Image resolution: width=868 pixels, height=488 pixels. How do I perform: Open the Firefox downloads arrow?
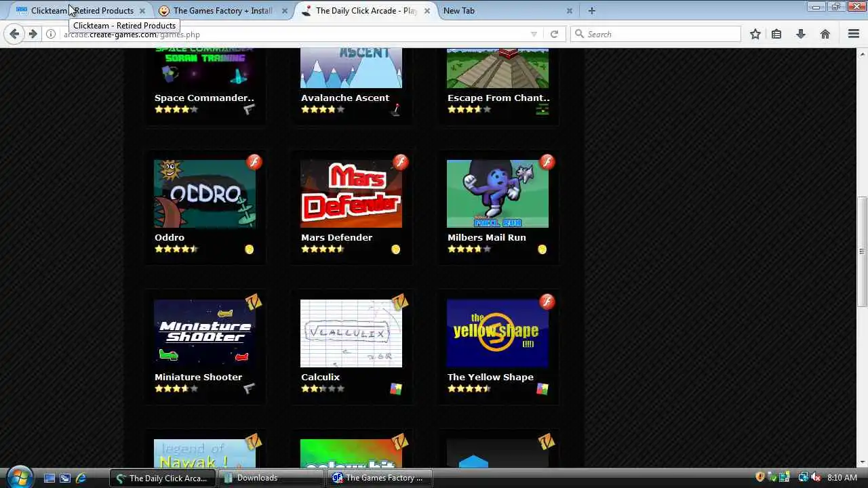coord(801,34)
